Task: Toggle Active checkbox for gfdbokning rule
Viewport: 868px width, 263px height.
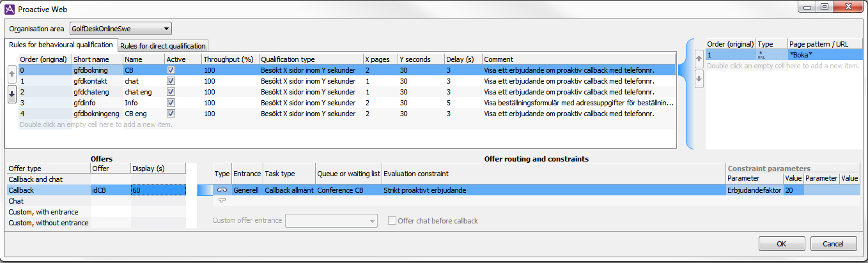Action: click(x=171, y=70)
